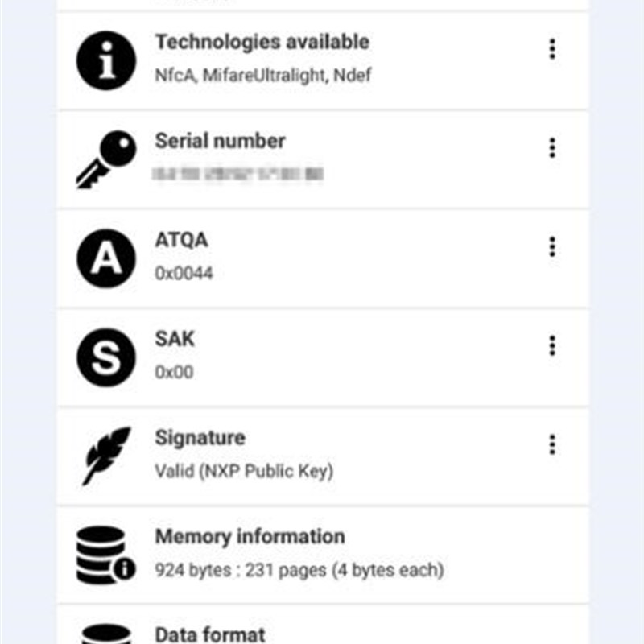Open the three-dot menu for Serial number
Viewport: 644px width, 644px height.
[x=552, y=148]
